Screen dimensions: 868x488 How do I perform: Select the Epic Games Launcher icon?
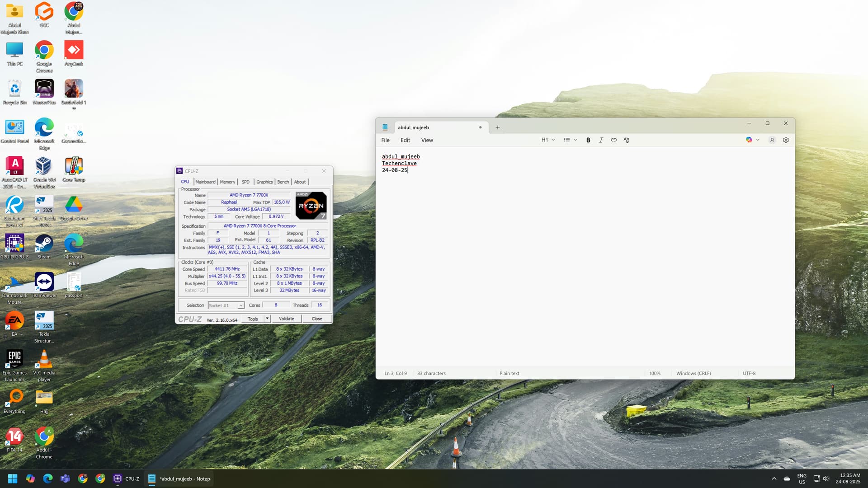[x=14, y=366]
